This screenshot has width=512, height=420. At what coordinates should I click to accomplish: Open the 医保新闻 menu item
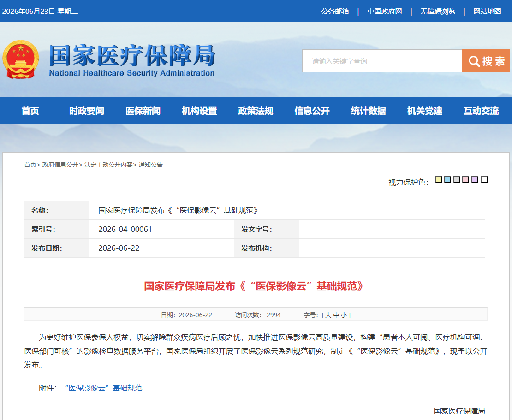(x=143, y=111)
